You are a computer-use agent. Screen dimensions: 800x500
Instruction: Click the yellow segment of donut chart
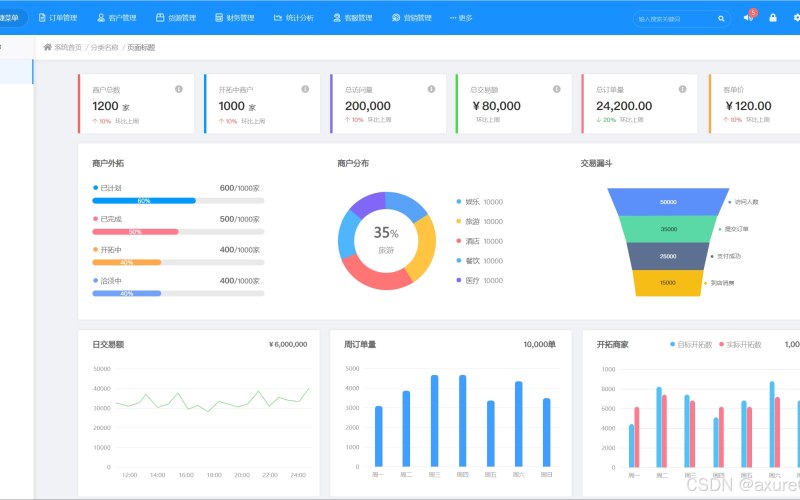(425, 248)
